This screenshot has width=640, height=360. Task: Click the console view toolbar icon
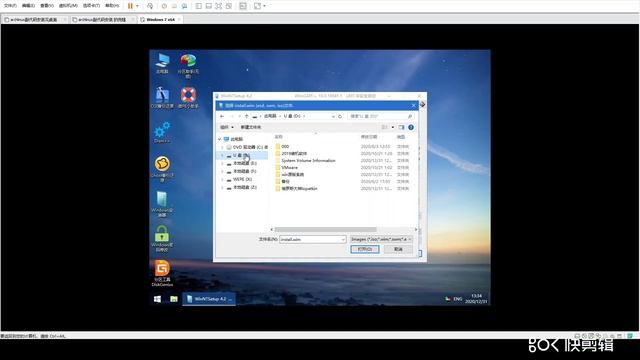tap(243, 6)
